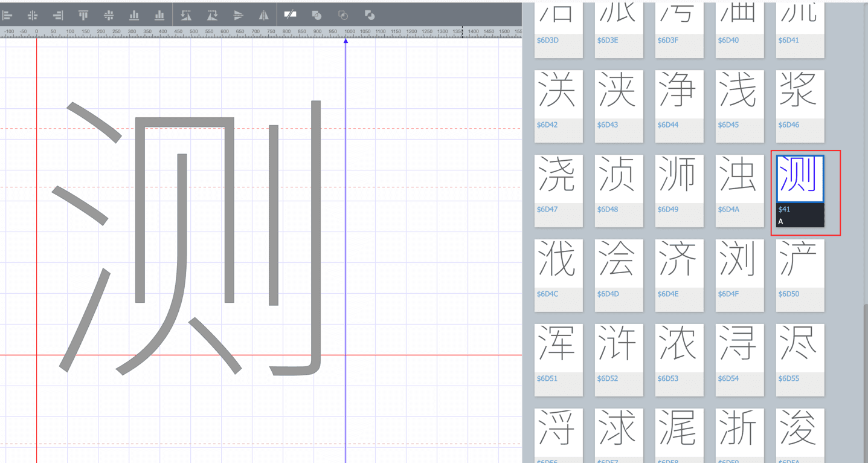The image size is (868, 463).
Task: Open the 浇 glyph card $6D47
Action: (559, 191)
